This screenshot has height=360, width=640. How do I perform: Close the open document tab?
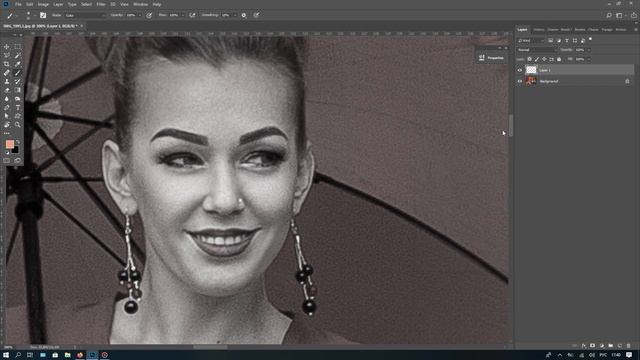point(81,26)
